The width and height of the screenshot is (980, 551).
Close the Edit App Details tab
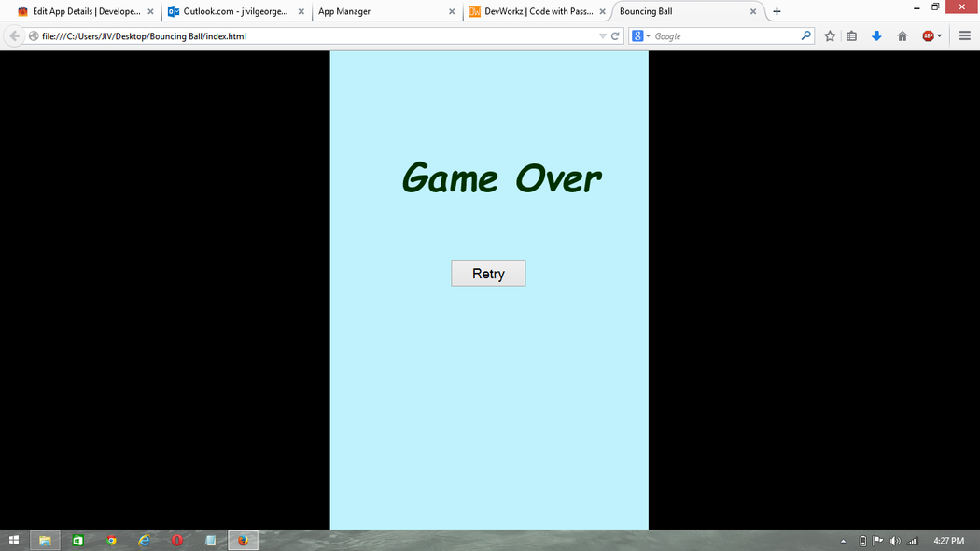tap(150, 11)
